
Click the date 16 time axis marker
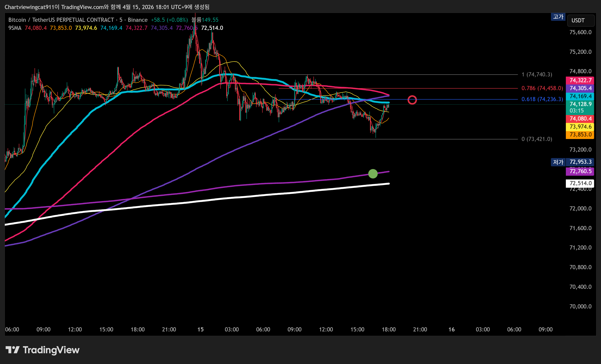[452, 329]
